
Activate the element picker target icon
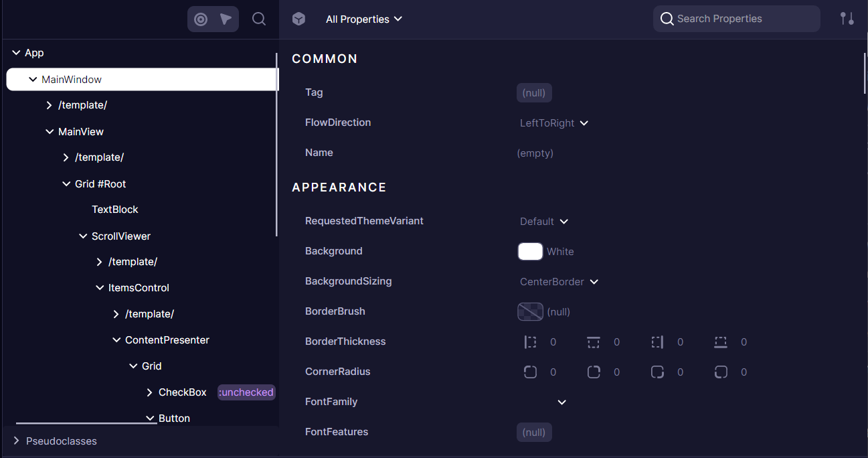200,19
